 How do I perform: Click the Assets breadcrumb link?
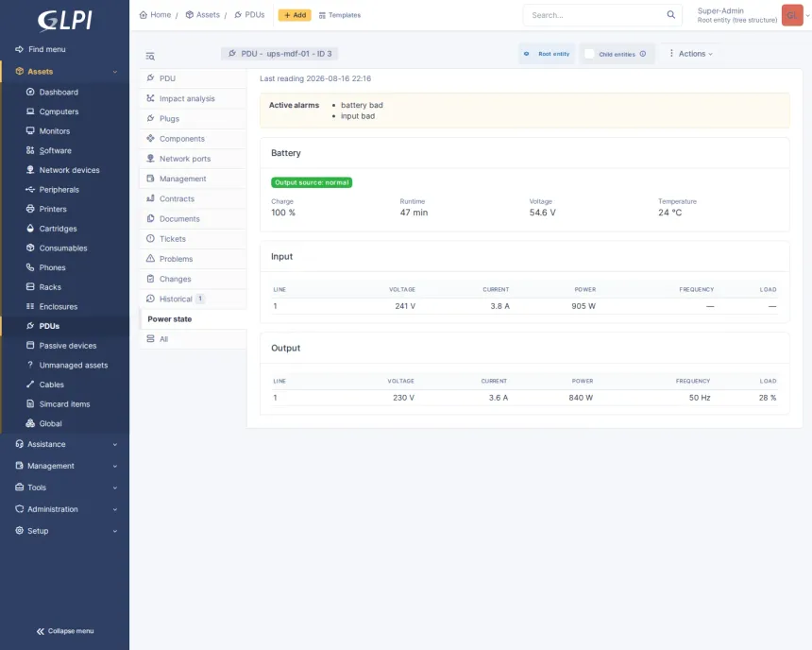(202, 15)
